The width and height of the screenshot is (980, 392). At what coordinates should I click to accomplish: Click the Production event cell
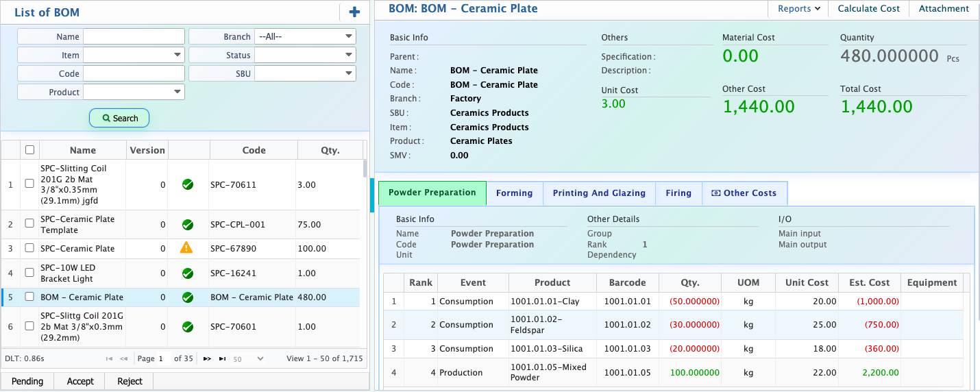pyautogui.click(x=473, y=373)
